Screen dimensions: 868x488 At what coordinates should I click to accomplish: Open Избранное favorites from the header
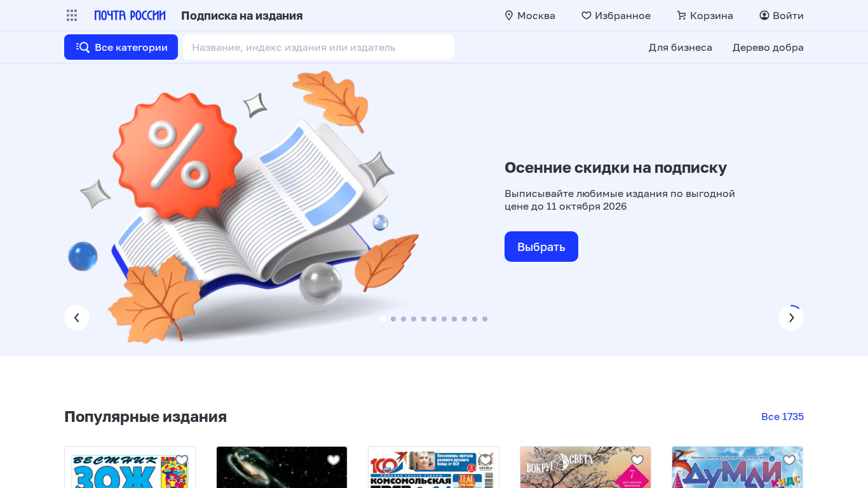[616, 15]
